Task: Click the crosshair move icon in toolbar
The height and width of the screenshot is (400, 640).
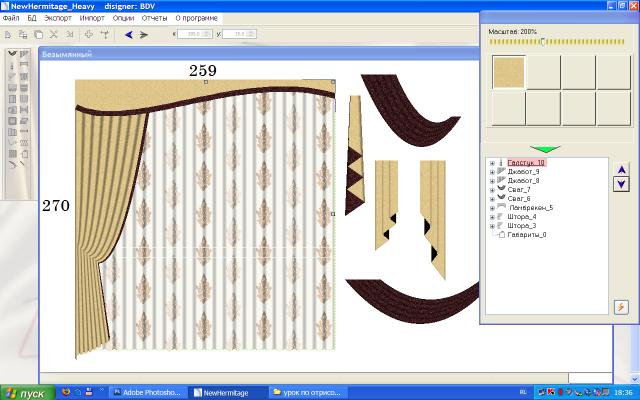Action: tap(88, 34)
